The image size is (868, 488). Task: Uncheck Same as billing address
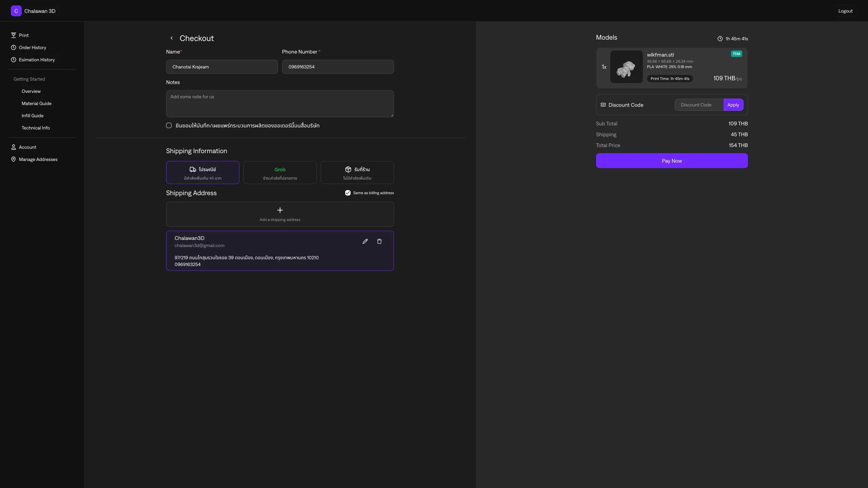pos(348,193)
